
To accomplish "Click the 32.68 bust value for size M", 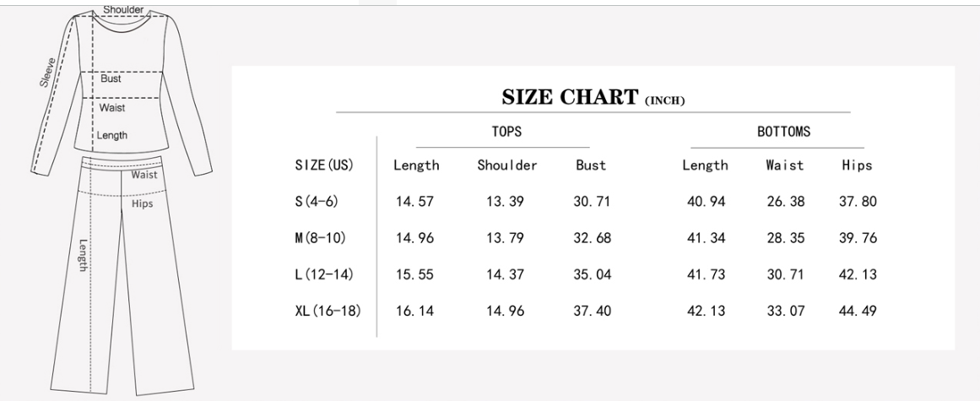I will tap(591, 238).
